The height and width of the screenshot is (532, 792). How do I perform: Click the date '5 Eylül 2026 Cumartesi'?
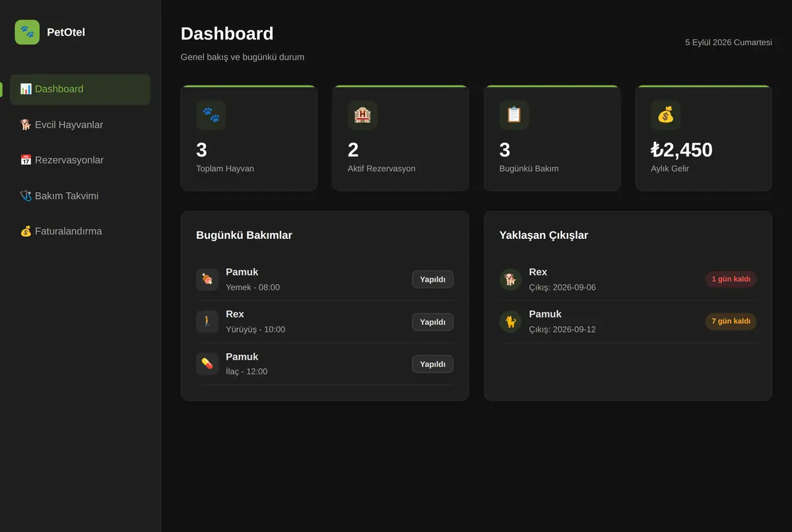click(729, 42)
